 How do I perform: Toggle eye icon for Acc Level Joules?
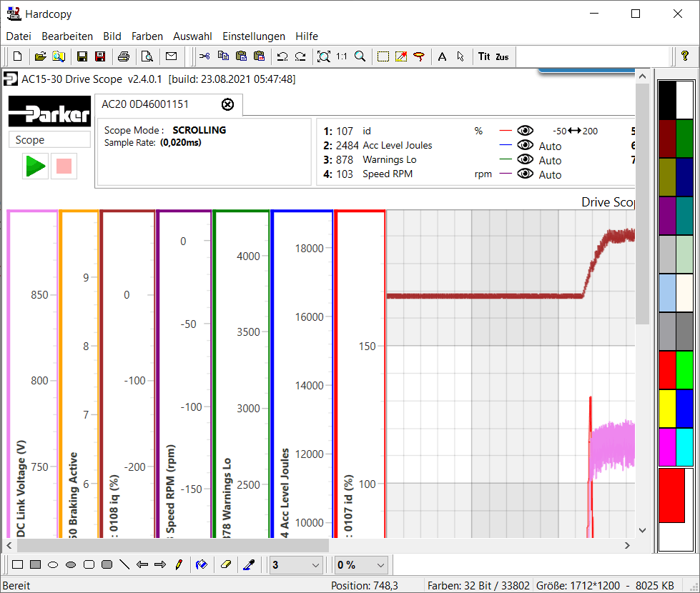coord(525,145)
